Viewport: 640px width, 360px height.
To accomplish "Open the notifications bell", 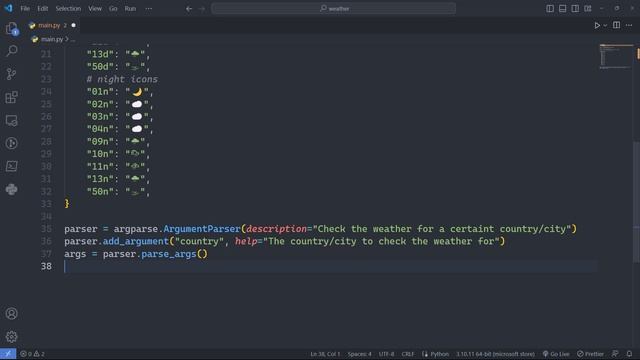I will pos(629,354).
